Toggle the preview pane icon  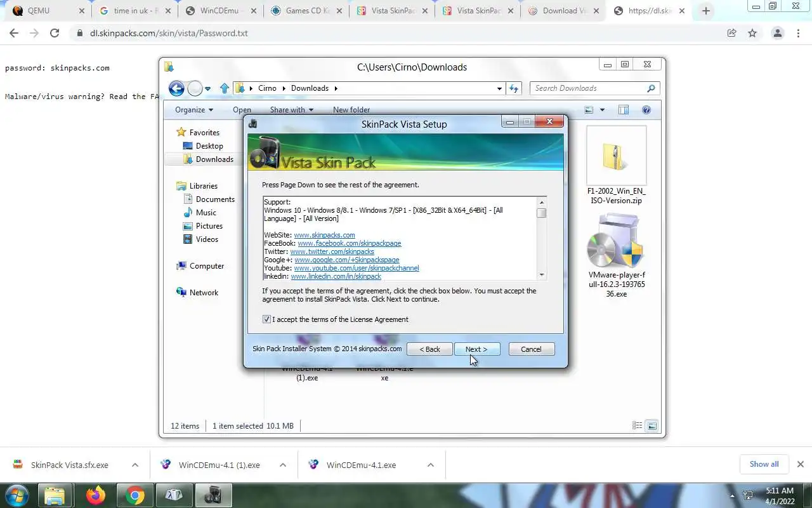tap(624, 110)
